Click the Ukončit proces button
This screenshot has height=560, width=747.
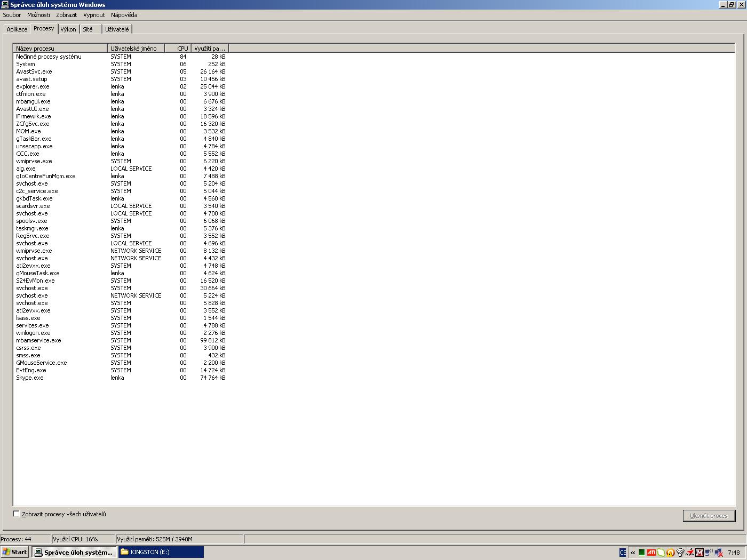pos(709,516)
